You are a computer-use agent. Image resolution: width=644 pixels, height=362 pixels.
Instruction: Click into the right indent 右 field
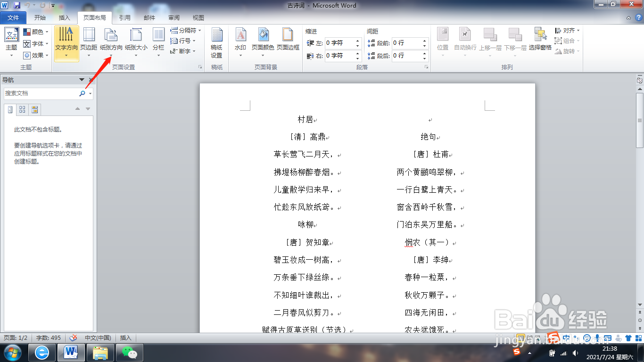pyautogui.click(x=339, y=56)
